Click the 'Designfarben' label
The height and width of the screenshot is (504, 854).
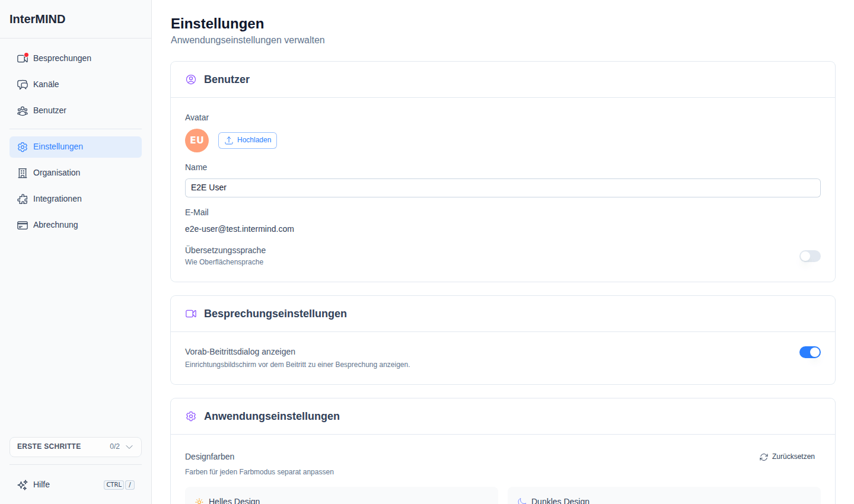click(x=209, y=457)
